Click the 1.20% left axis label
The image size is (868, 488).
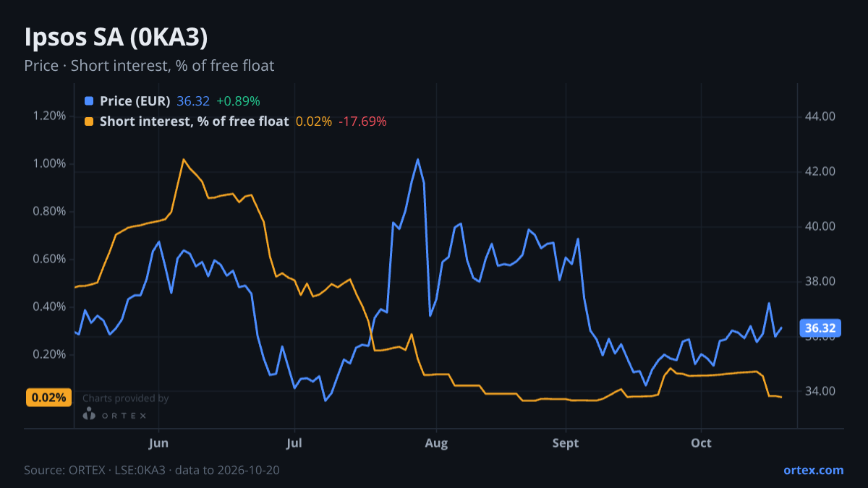49,116
